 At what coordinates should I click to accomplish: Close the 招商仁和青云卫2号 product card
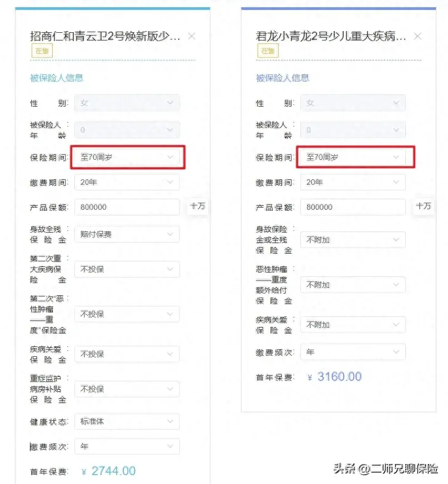click(x=192, y=36)
